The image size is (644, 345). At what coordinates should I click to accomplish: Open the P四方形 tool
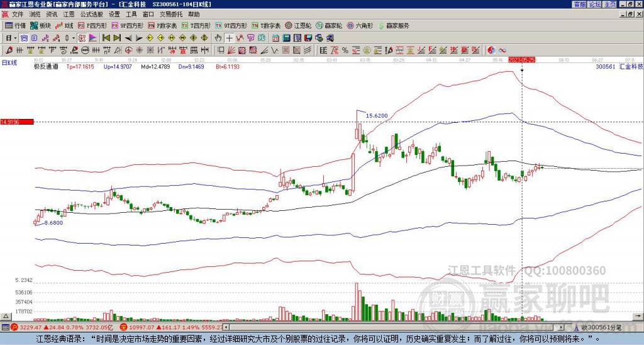(x=92, y=25)
